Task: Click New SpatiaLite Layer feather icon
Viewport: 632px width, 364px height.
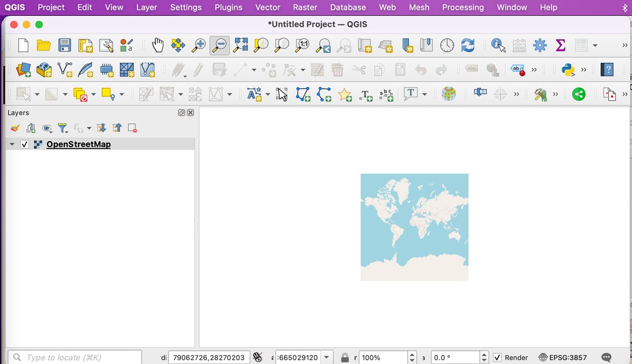Action: (x=85, y=69)
